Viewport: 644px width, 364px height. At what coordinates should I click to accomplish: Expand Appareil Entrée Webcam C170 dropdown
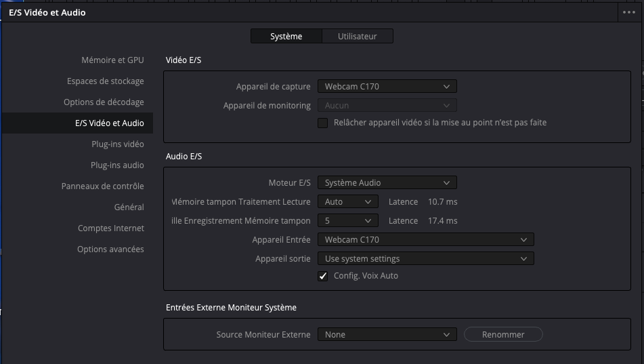point(425,240)
